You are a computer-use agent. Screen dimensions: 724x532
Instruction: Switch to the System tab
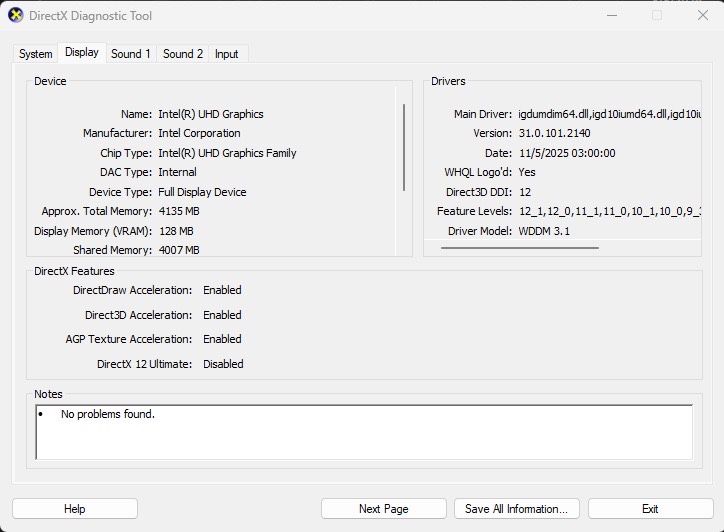36,54
